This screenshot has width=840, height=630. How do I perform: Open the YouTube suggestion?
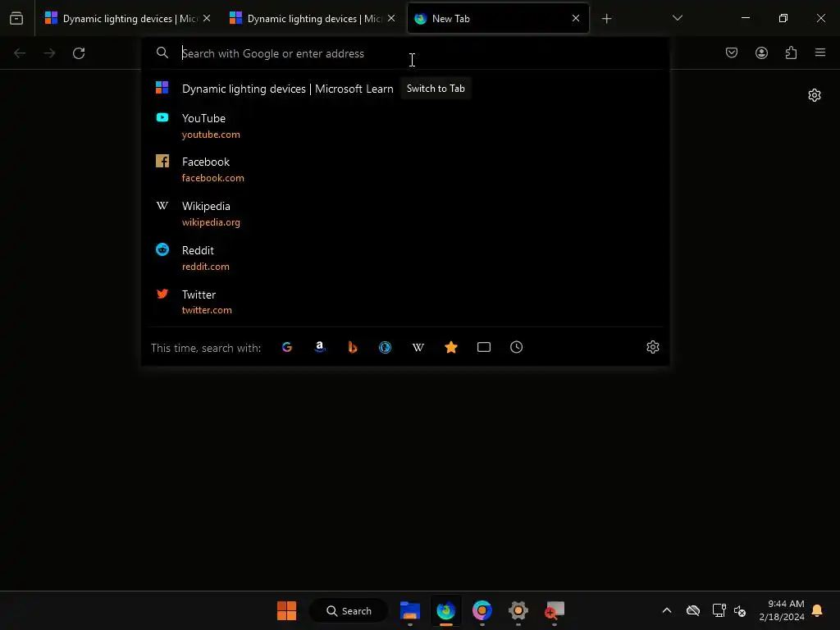tap(406, 126)
